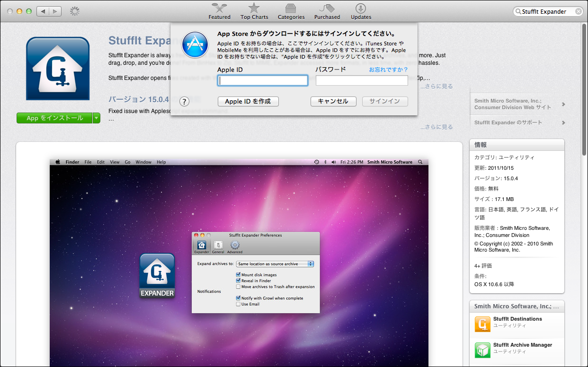Click the page's vertical scrollbar
The image size is (588, 367).
pos(584,90)
